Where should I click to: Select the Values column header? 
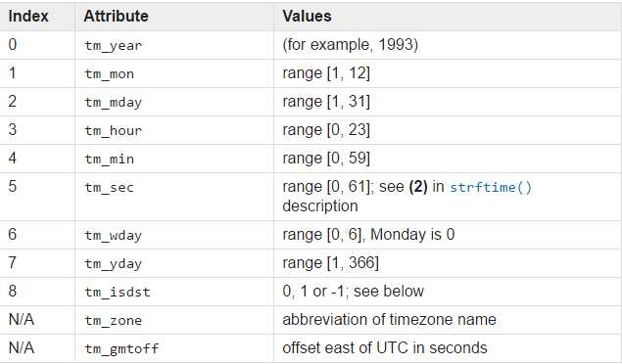[x=307, y=17]
